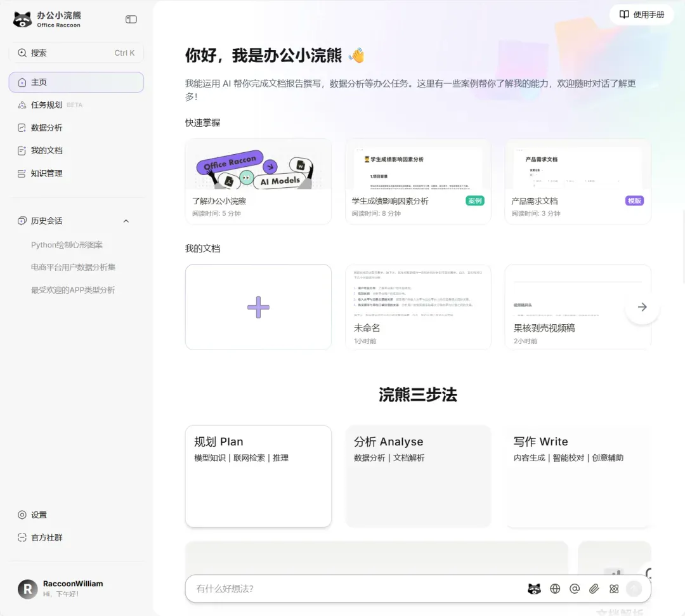Click the 知识管理 stack icon
The image size is (685, 616).
22,173
